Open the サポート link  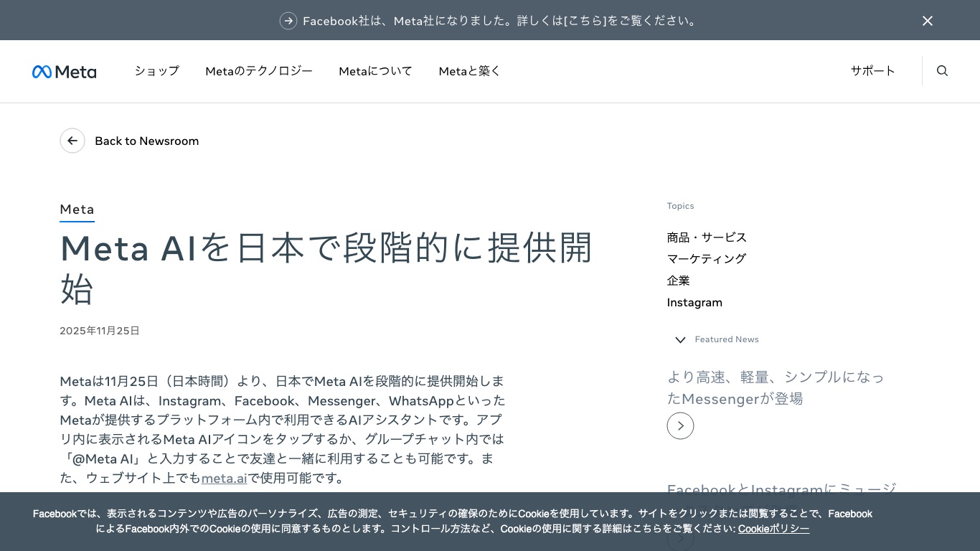click(x=873, y=71)
